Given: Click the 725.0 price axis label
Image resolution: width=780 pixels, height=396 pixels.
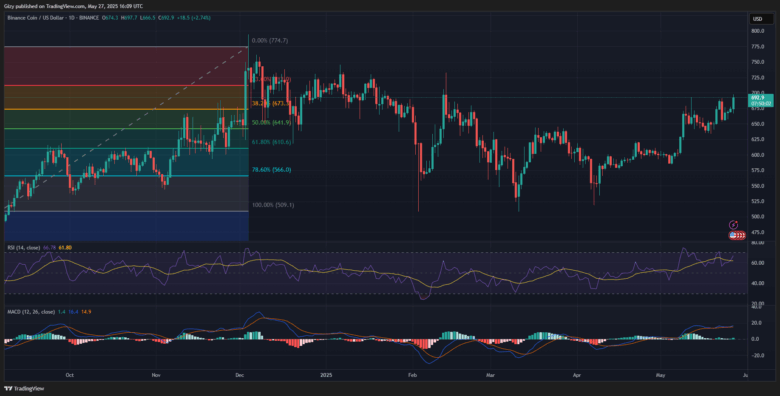Looking at the screenshot, I should click(x=759, y=78).
